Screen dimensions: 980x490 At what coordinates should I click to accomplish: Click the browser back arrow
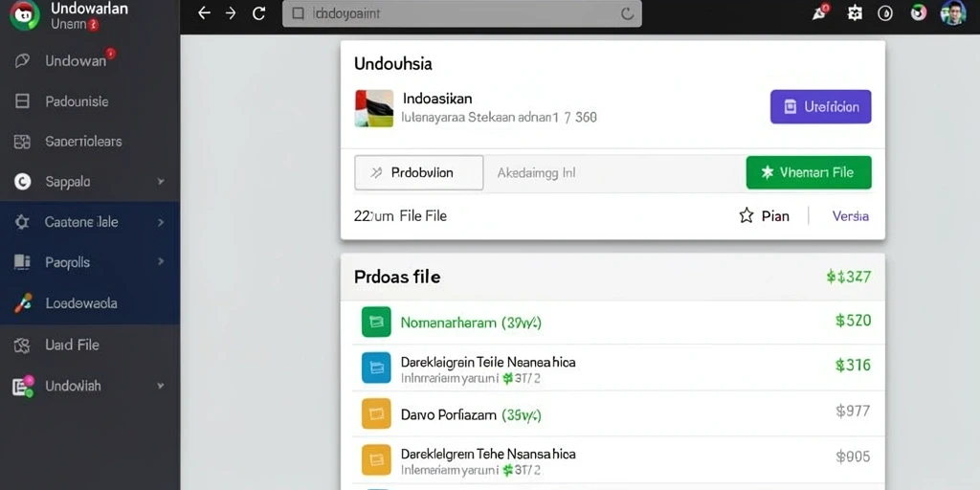pyautogui.click(x=204, y=13)
